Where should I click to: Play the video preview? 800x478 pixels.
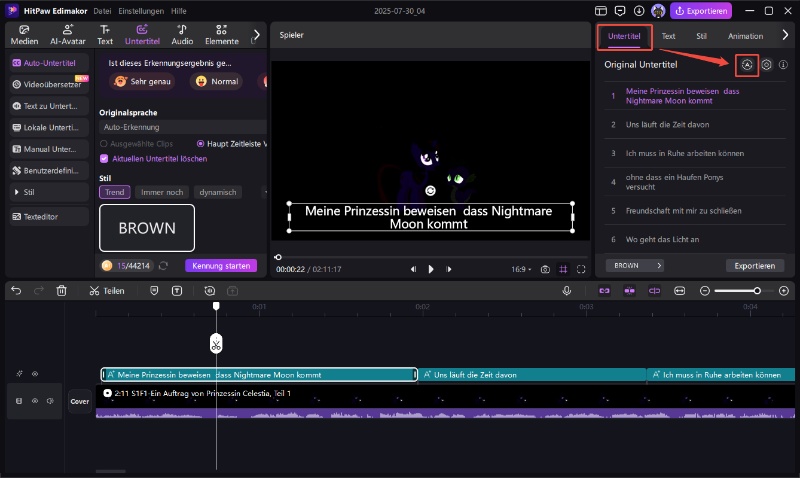(431, 269)
